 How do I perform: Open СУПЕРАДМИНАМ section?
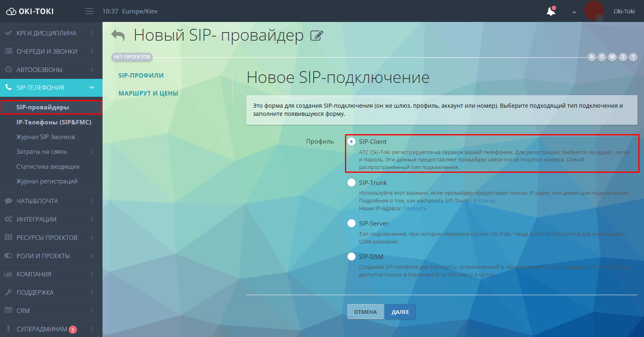point(51,329)
